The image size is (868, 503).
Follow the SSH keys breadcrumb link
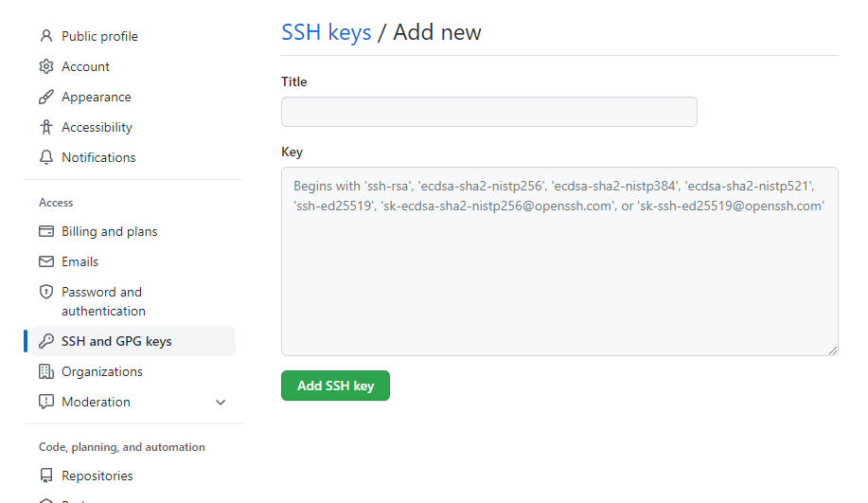point(326,32)
